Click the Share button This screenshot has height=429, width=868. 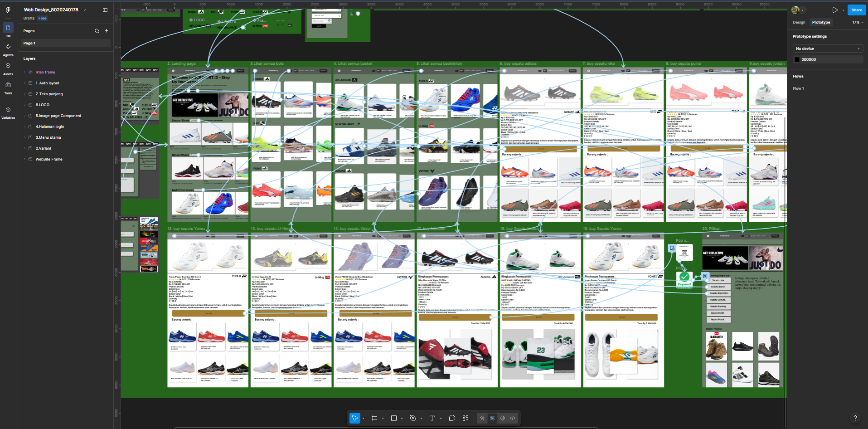[x=857, y=10]
